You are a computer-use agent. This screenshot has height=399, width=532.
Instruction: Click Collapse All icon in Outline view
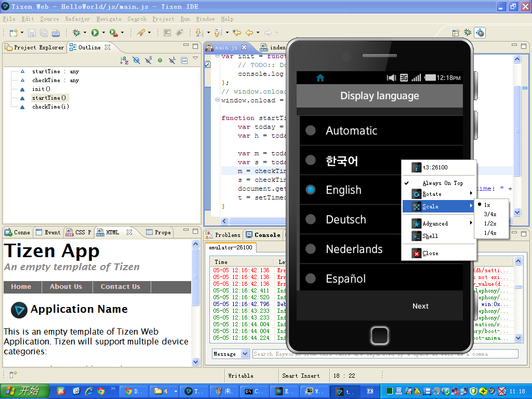click(x=184, y=61)
